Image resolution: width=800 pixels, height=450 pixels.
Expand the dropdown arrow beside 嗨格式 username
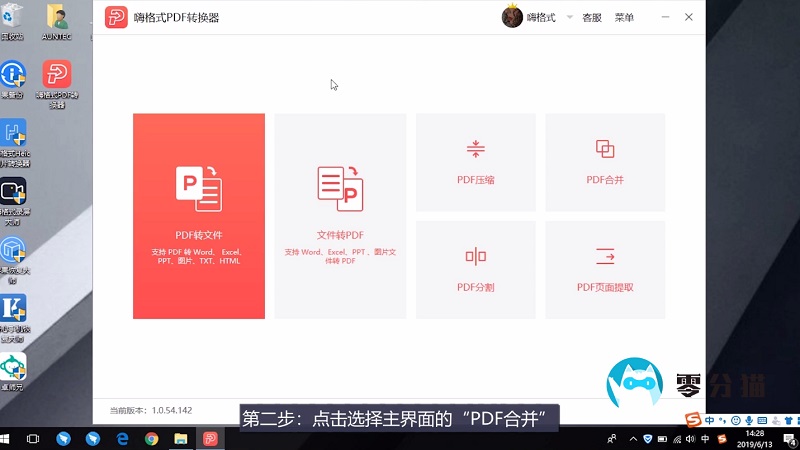point(570,18)
